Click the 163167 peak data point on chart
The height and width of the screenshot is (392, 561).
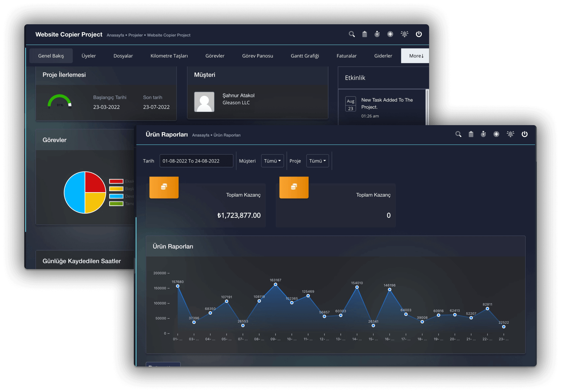click(275, 284)
